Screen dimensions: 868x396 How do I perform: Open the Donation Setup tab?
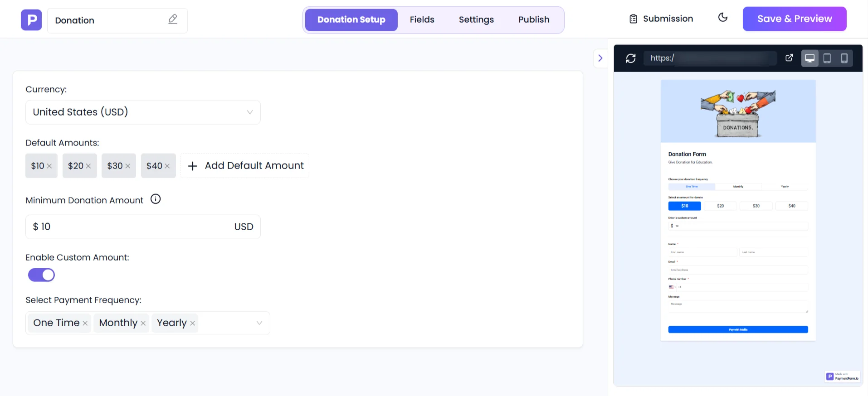(351, 20)
